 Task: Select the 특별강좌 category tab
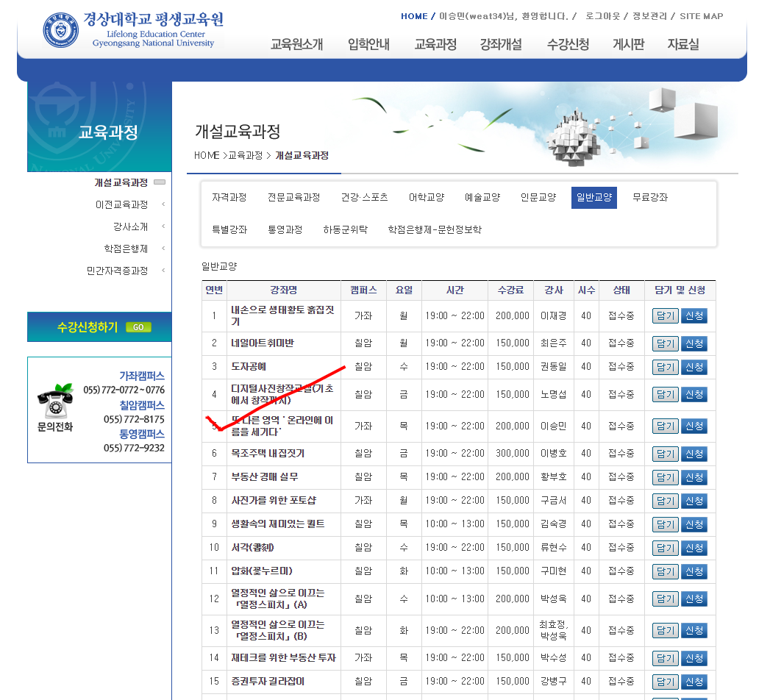[x=229, y=229]
